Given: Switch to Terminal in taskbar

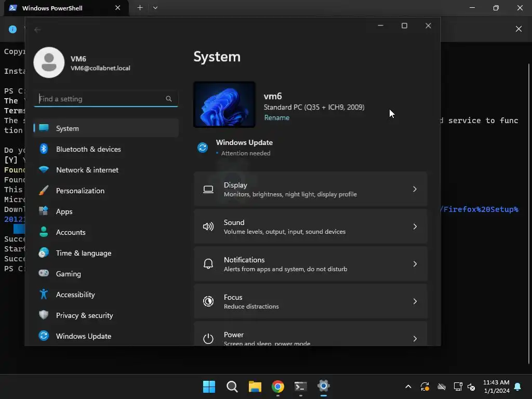Looking at the screenshot, I should pyautogui.click(x=301, y=387).
